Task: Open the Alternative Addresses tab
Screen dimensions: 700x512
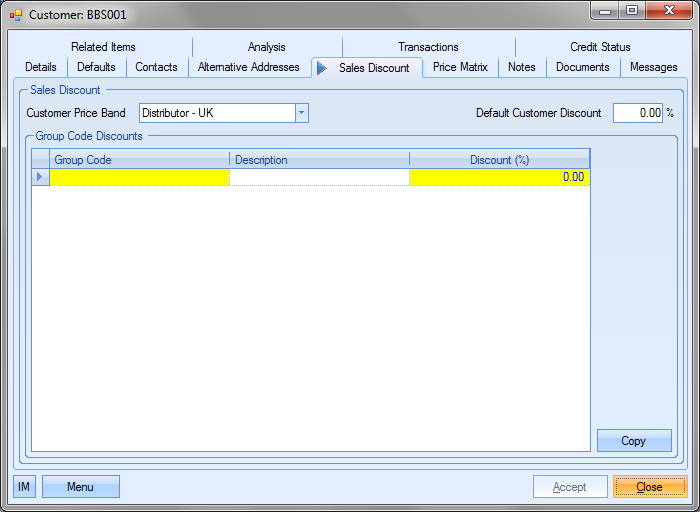Action: click(248, 67)
